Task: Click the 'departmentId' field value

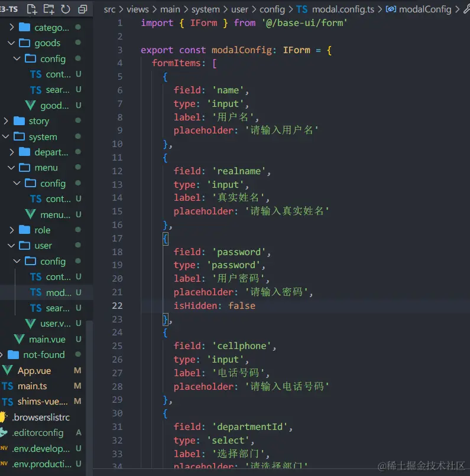Action: click(x=249, y=427)
